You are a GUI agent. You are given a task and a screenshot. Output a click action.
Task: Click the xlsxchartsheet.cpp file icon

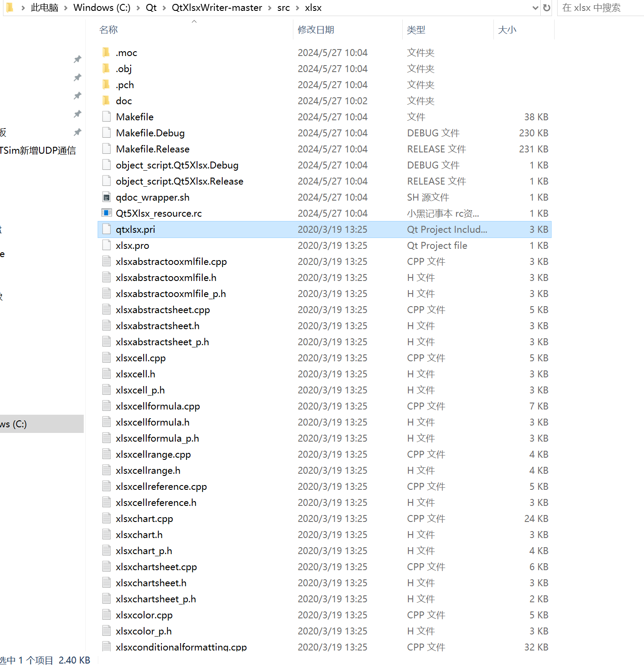106,567
